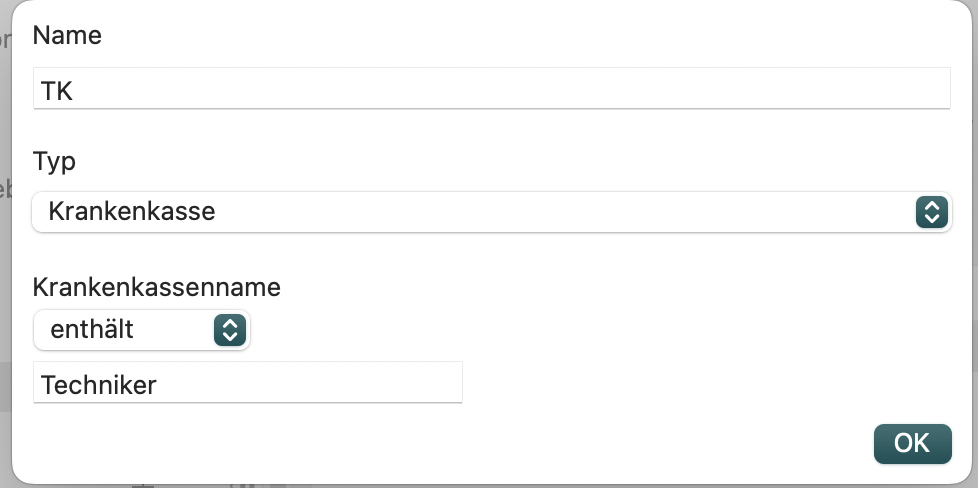Click the Typ label
The height and width of the screenshot is (488, 978).
click(x=54, y=162)
